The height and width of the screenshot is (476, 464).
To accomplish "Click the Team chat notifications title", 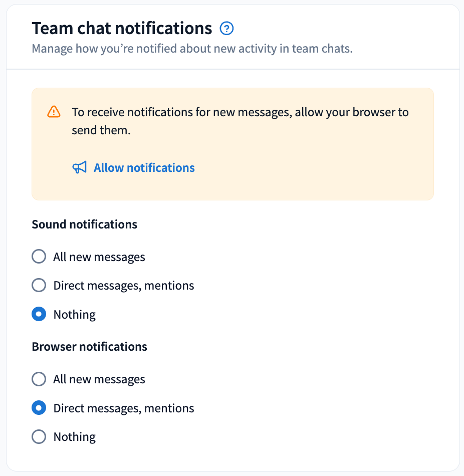I will coord(122,28).
